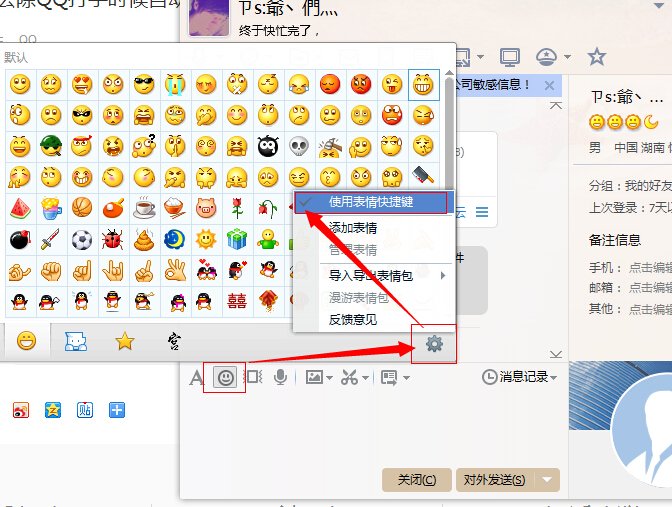Insert the OK hand gesture emoticon
The width and height of the screenshot is (672, 507).
(x=176, y=270)
